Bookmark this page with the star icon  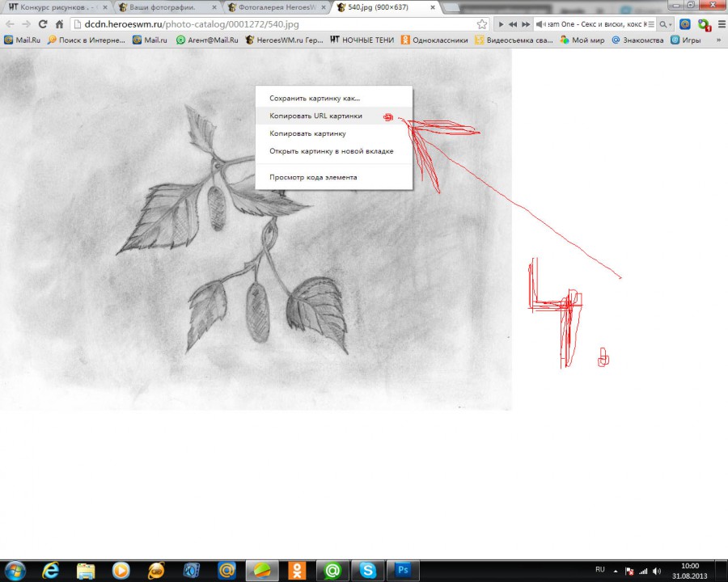point(482,24)
